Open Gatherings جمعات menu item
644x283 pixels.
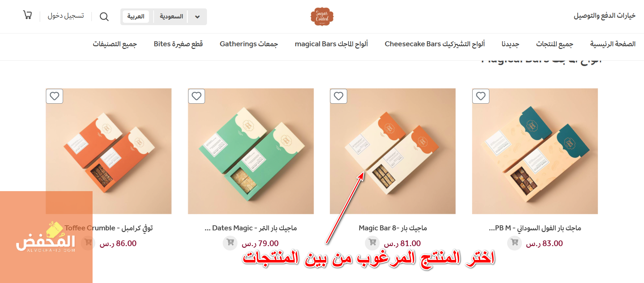click(249, 44)
